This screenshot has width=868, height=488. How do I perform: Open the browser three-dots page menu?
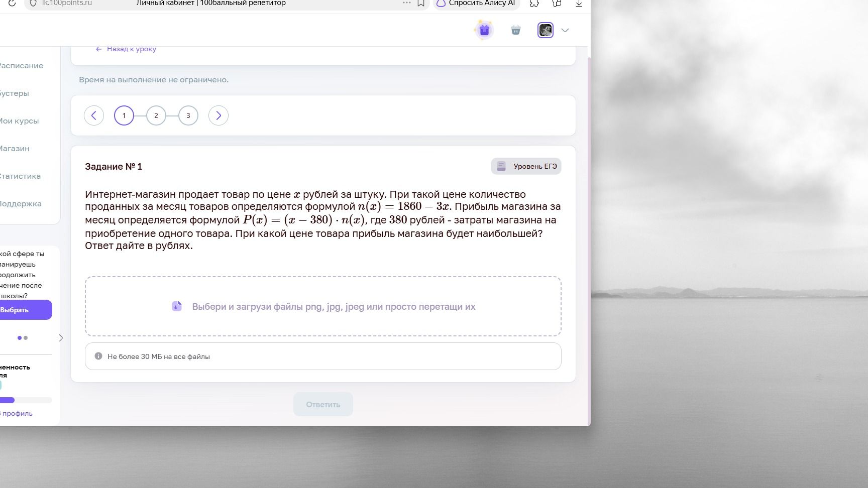click(x=407, y=3)
